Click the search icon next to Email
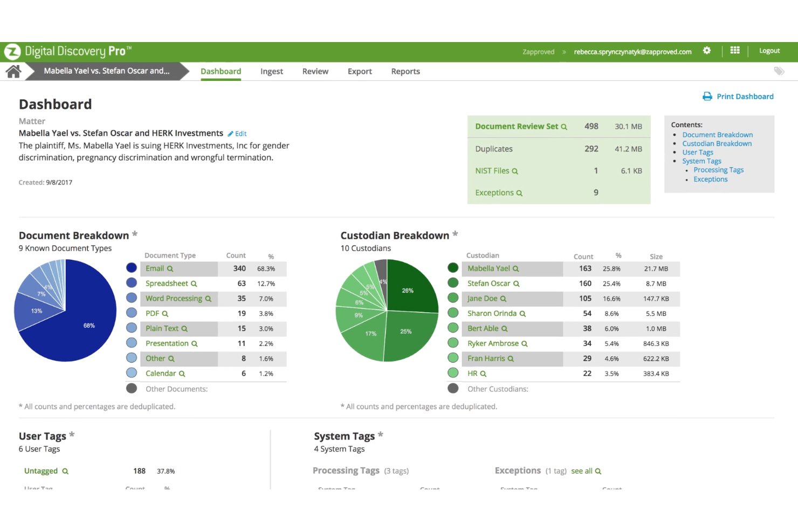 tap(170, 269)
